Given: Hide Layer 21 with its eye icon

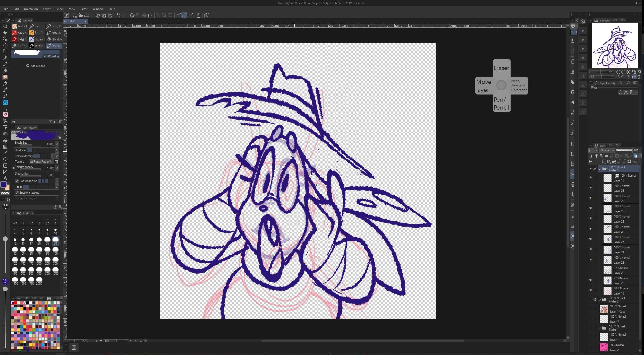Looking at the screenshot, I should click(591, 188).
